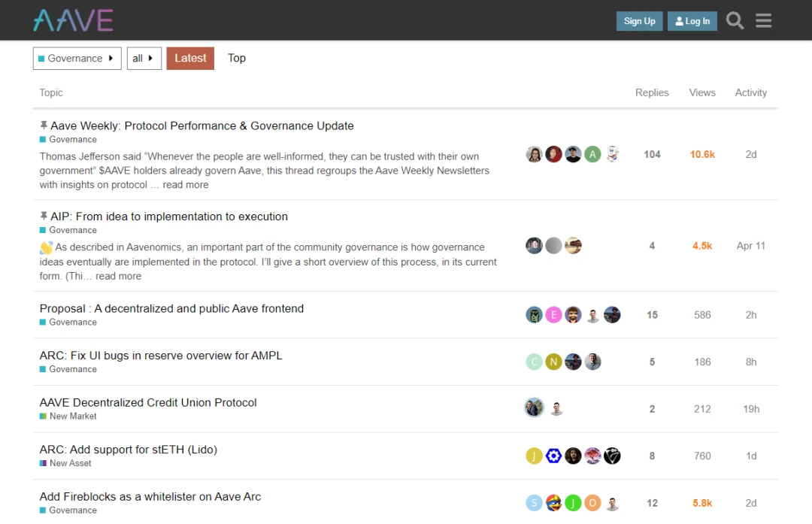Click the pin icon beside Aave Weekly topic

[x=44, y=126]
